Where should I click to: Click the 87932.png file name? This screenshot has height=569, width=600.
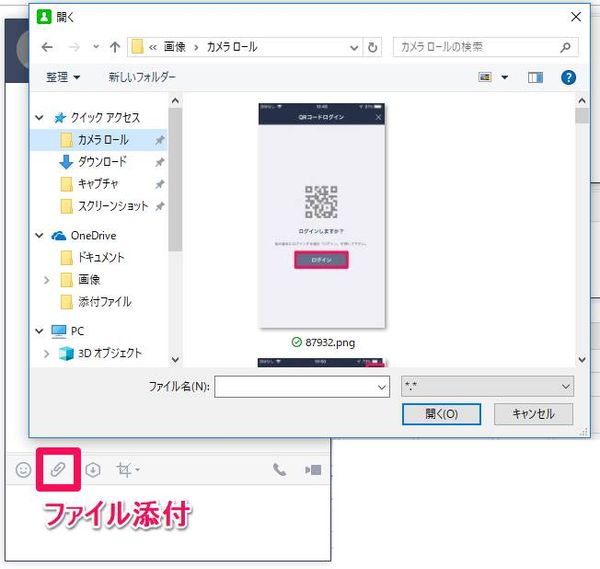tap(330, 342)
